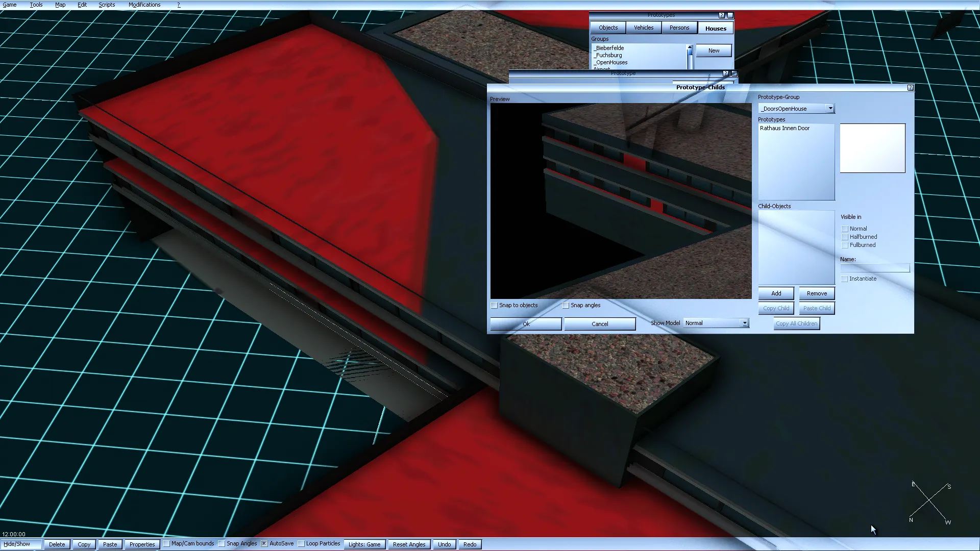The height and width of the screenshot is (551, 980).
Task: Enable Snap to objects checkbox
Action: [494, 306]
